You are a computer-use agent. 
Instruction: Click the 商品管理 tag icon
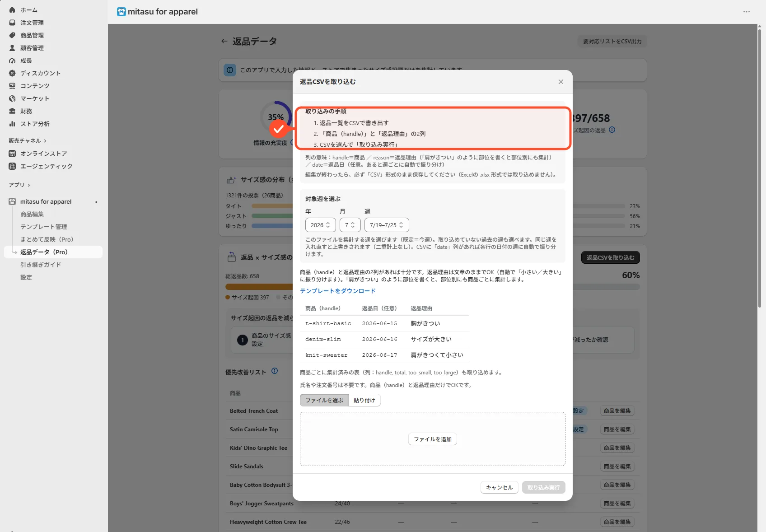click(x=12, y=35)
